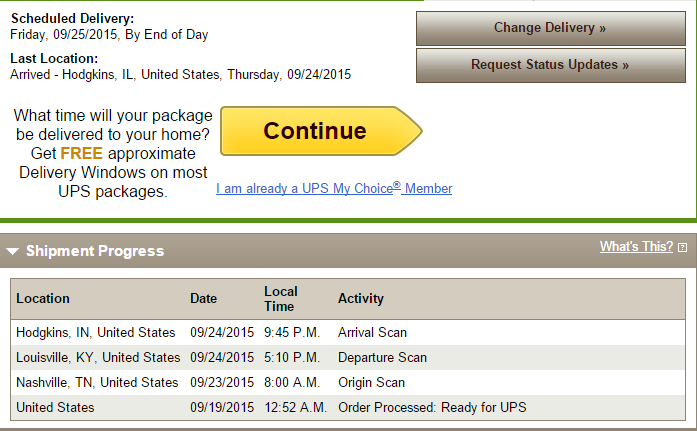The width and height of the screenshot is (697, 431).
Task: Select the Local Time column header
Action: [x=281, y=298]
